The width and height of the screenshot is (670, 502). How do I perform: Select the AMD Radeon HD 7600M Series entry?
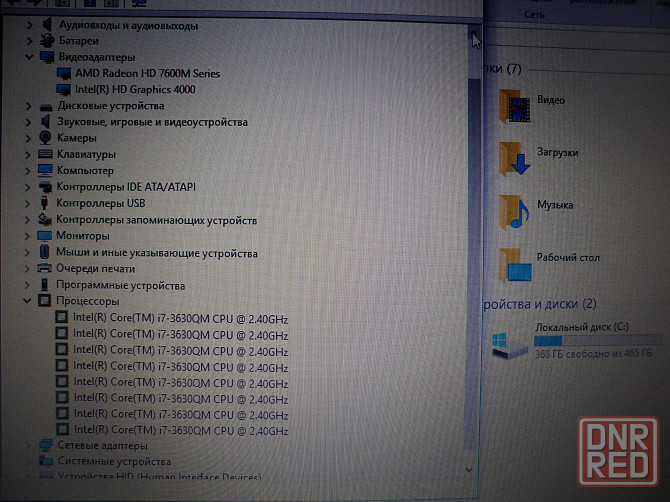coord(147,73)
